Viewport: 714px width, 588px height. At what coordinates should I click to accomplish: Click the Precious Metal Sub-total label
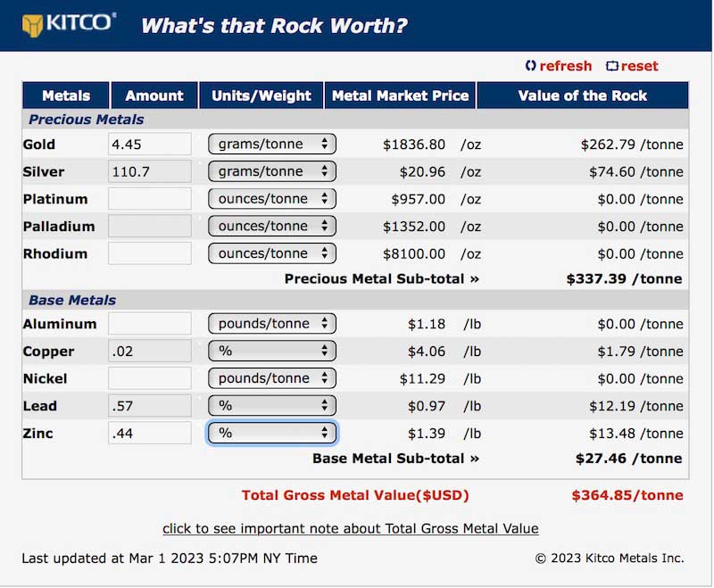click(x=382, y=278)
